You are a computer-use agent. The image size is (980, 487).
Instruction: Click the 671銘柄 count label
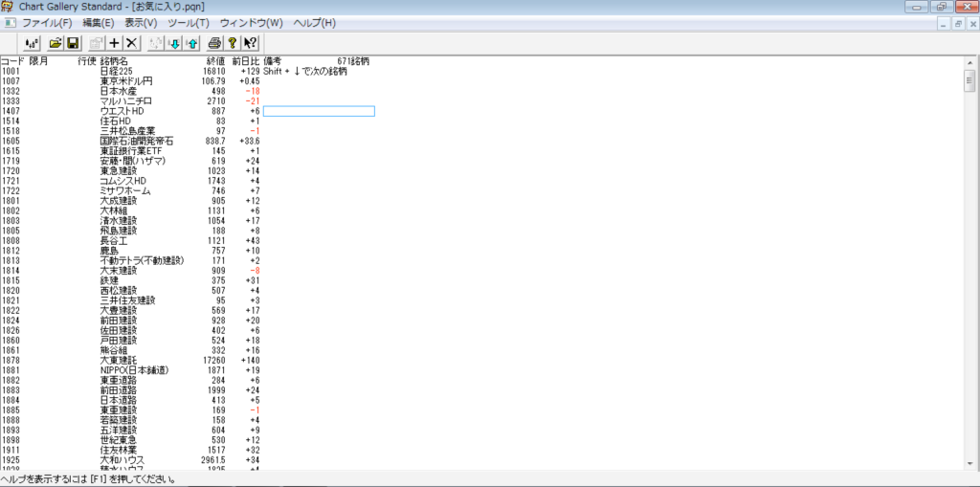[353, 61]
